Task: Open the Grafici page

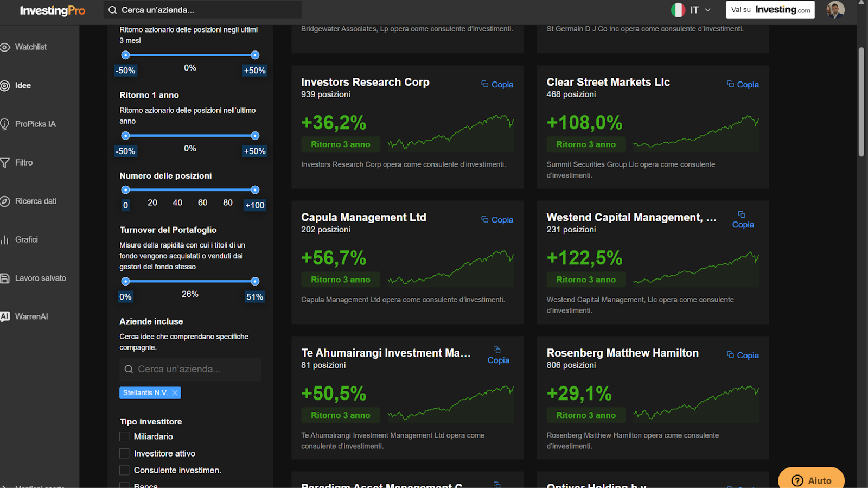Action: (27, 240)
